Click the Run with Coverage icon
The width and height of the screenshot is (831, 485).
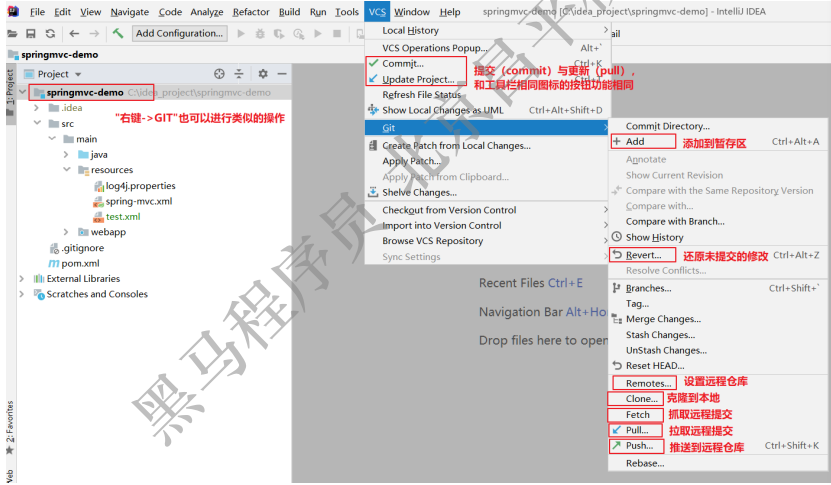(279, 34)
